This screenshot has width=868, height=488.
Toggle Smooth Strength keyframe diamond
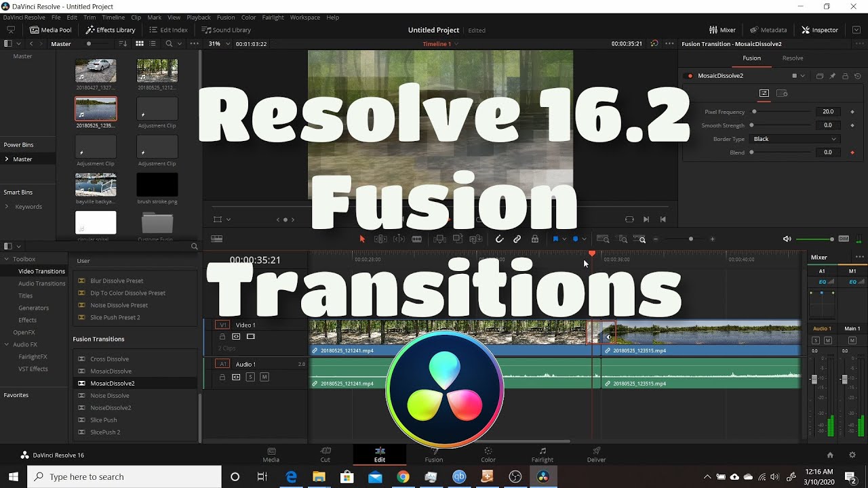(x=852, y=125)
